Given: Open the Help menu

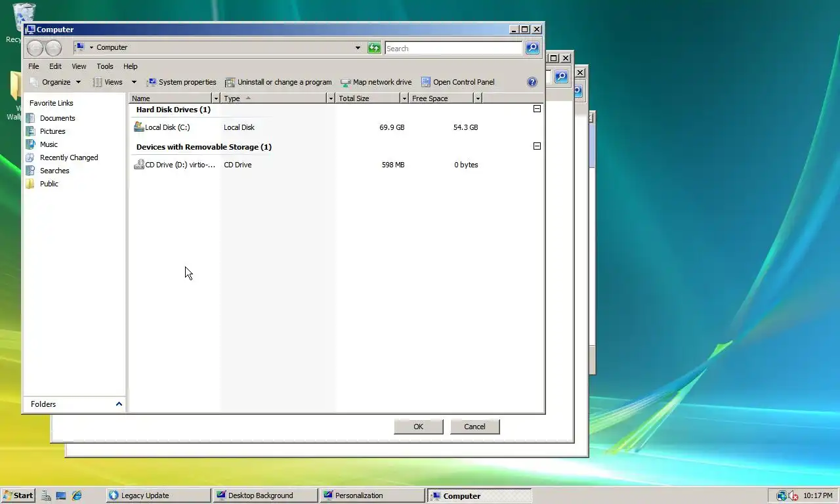Looking at the screenshot, I should pos(131,66).
